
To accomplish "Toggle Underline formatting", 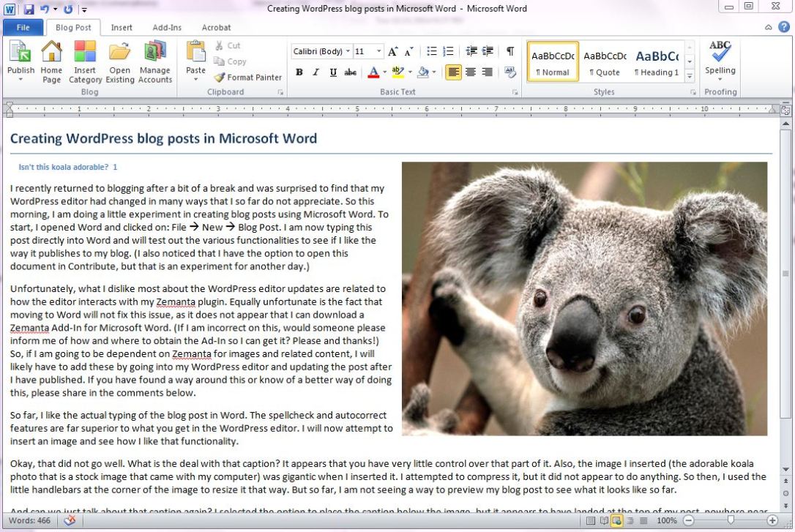I will [x=333, y=72].
